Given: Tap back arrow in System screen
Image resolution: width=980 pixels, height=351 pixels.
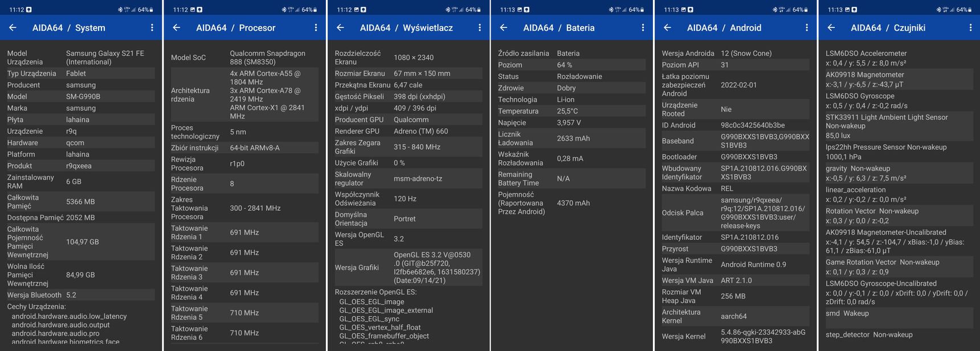Looking at the screenshot, I should [x=13, y=27].
